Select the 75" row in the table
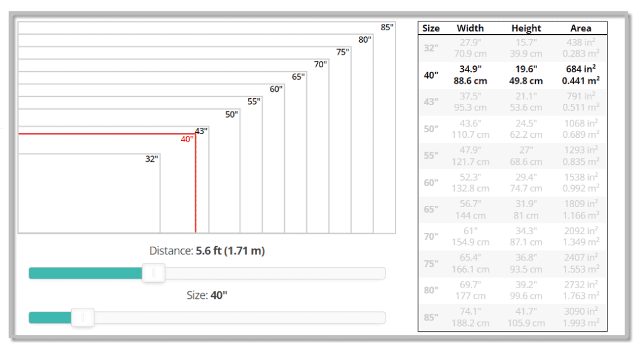Viewport: 644px width, 343px height. click(512, 264)
